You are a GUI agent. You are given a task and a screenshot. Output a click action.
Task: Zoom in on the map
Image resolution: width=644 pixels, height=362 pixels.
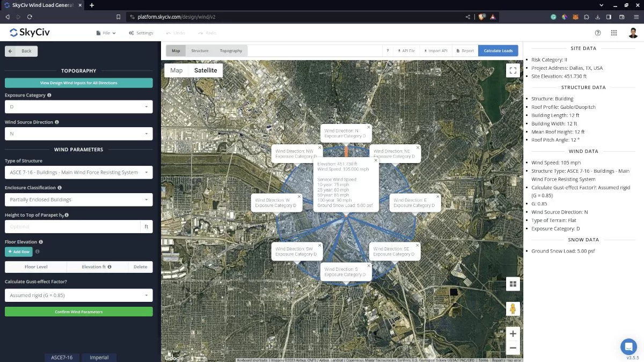point(513,334)
